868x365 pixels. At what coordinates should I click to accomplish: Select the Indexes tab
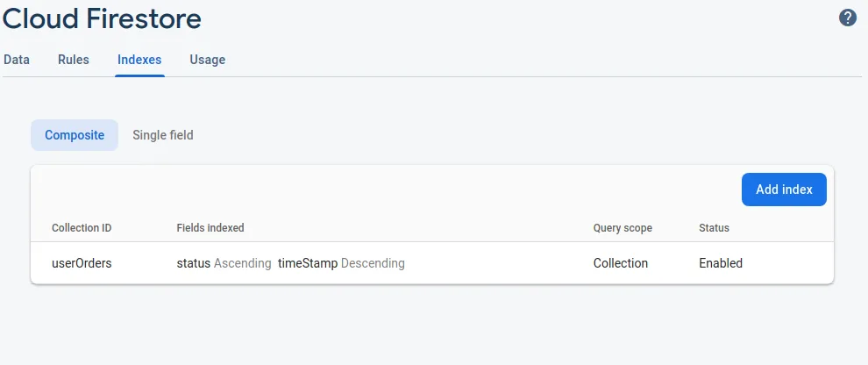click(139, 60)
